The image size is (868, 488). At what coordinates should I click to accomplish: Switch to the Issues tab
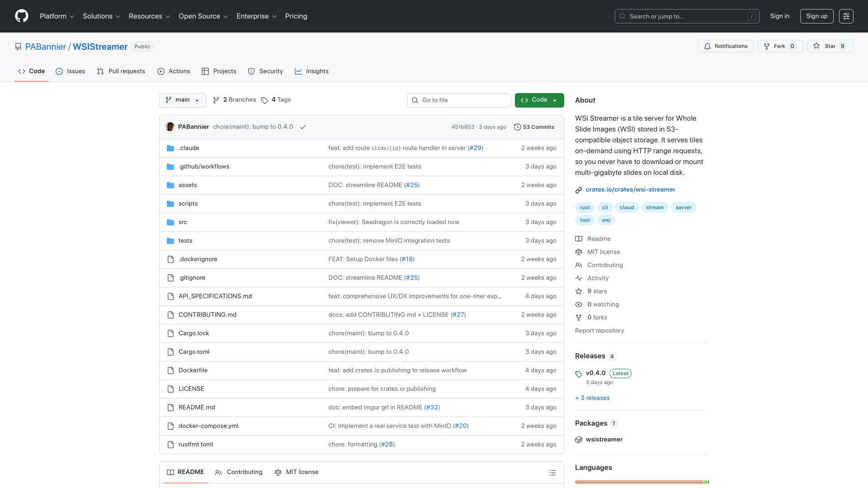click(71, 71)
